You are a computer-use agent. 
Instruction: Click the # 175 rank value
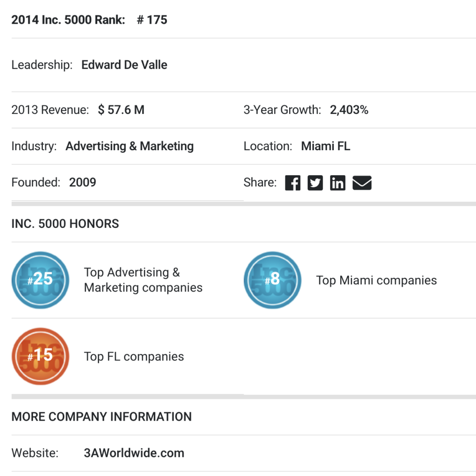tap(152, 20)
